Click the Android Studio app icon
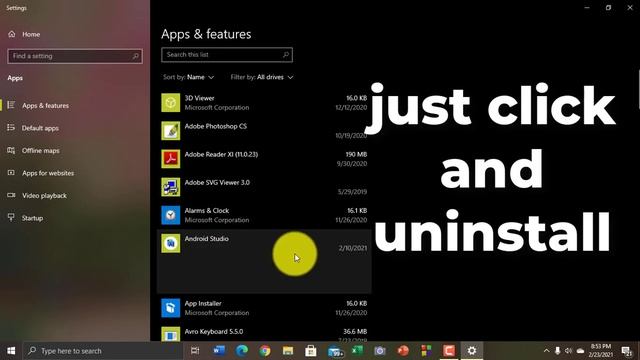Image resolution: width=640 pixels, height=360 pixels. click(x=171, y=243)
